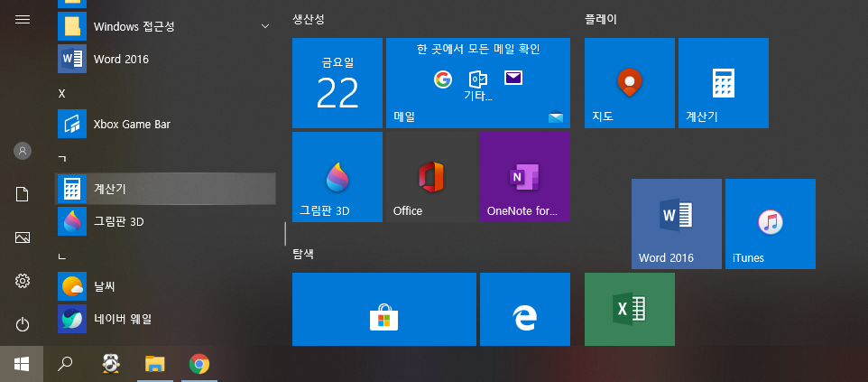Image resolution: width=868 pixels, height=382 pixels.
Task: Open the Start menu hamburger icon
Action: point(23,19)
